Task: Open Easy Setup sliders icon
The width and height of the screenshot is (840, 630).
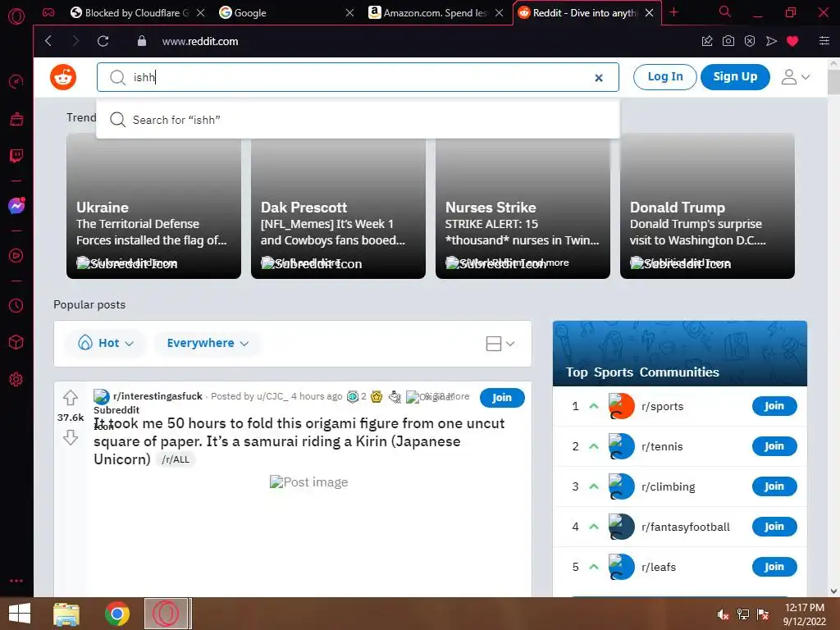Action: [824, 41]
